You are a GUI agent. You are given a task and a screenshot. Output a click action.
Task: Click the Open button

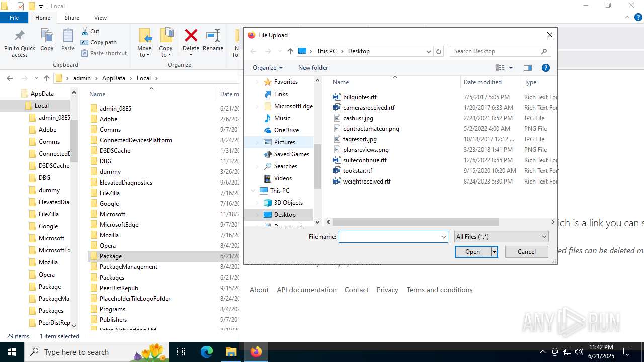[x=472, y=252]
